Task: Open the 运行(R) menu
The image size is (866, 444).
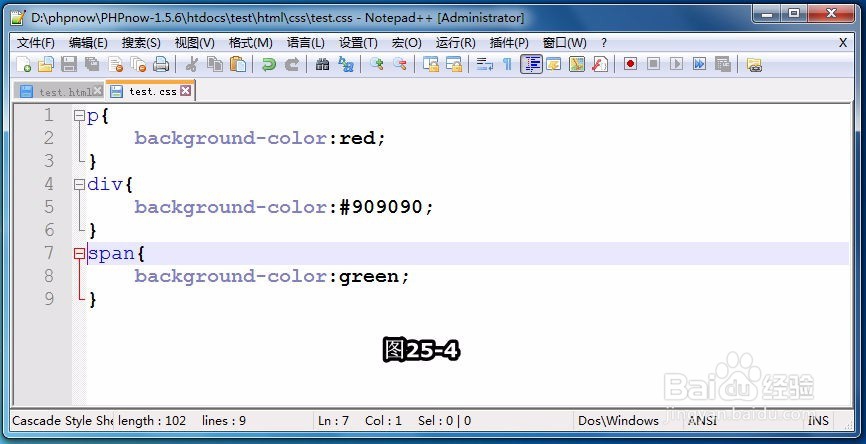Action: point(455,43)
